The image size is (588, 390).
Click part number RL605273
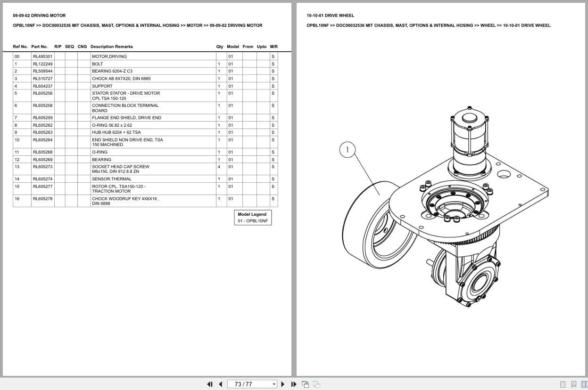click(42, 167)
